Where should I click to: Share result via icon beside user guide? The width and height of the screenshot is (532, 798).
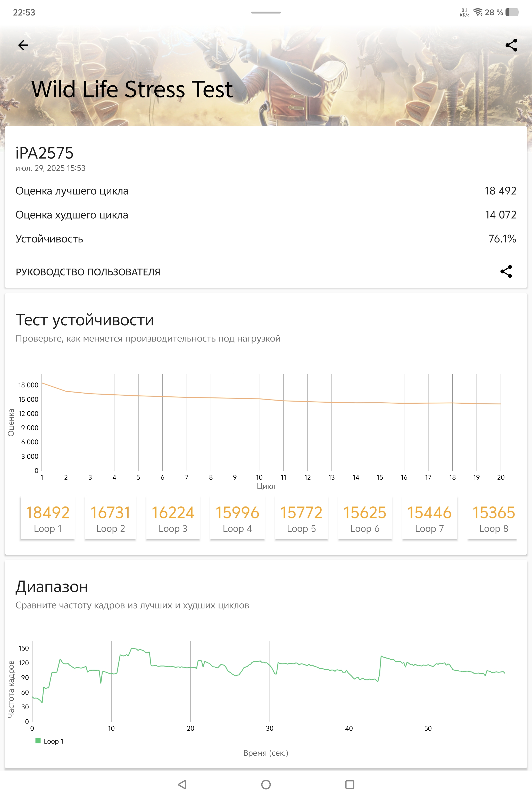point(506,271)
